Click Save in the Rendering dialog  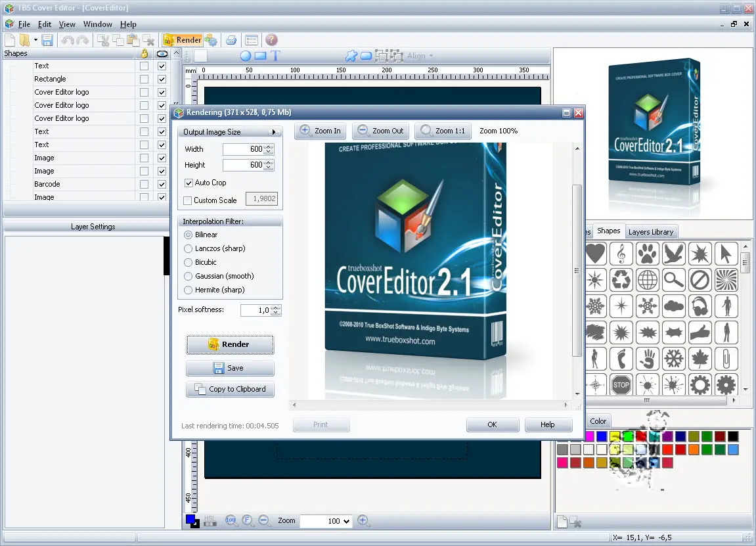tap(230, 368)
